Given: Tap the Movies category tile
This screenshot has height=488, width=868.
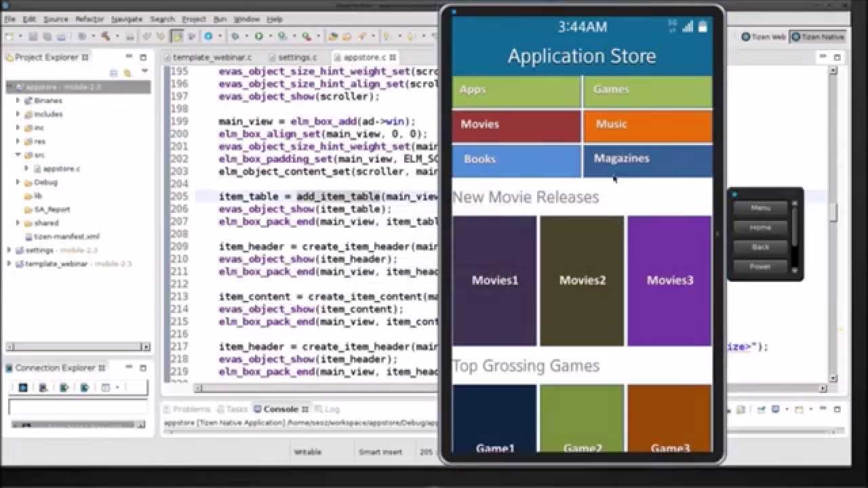Looking at the screenshot, I should coord(516,125).
